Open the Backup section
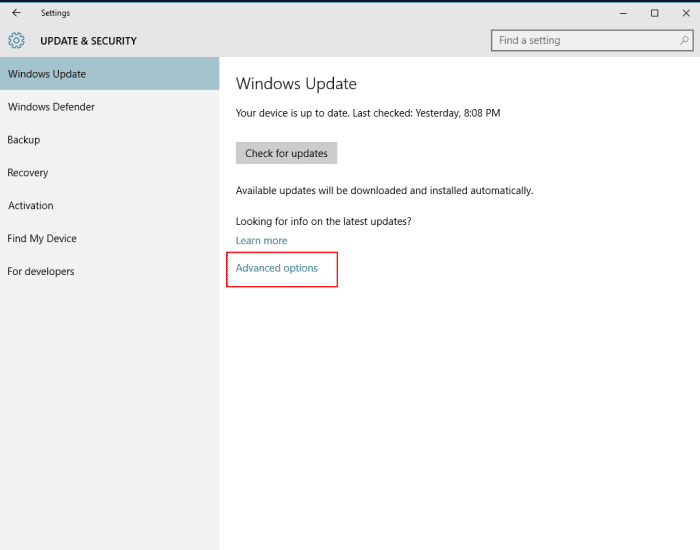The height and width of the screenshot is (550, 700). (x=109, y=140)
